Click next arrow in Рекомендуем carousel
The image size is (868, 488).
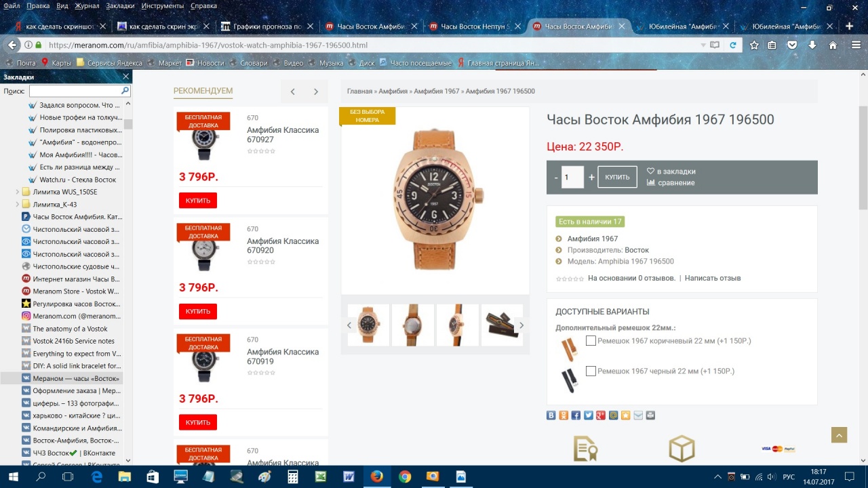[x=315, y=91]
